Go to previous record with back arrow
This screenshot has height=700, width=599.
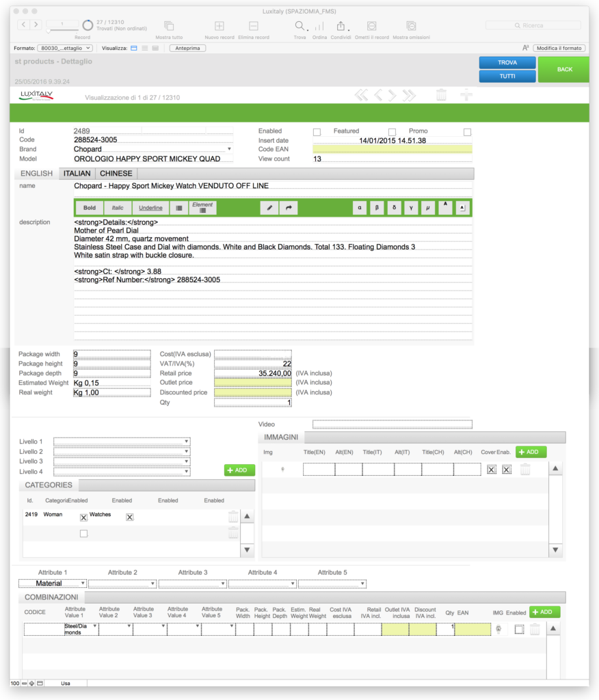[24, 25]
